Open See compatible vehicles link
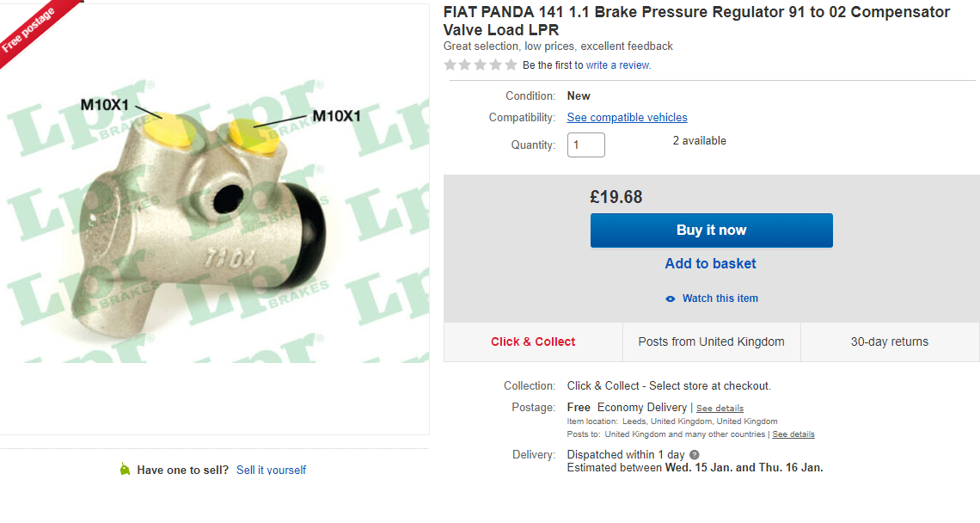 (x=628, y=118)
